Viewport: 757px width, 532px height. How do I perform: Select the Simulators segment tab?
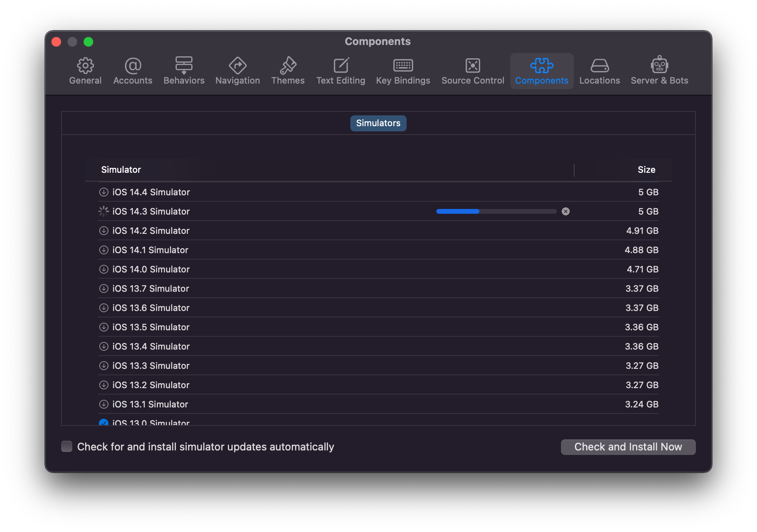378,123
